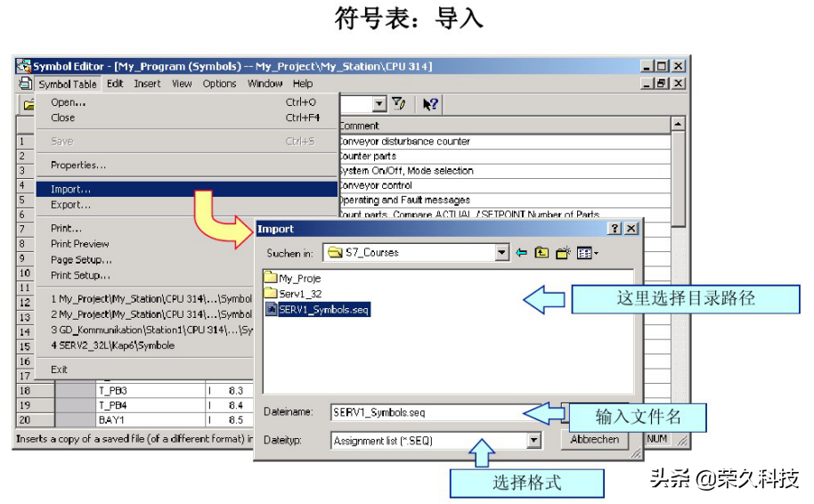Select row 18 T_PB3 cell
This screenshot has width=814, height=504.
tap(151, 390)
